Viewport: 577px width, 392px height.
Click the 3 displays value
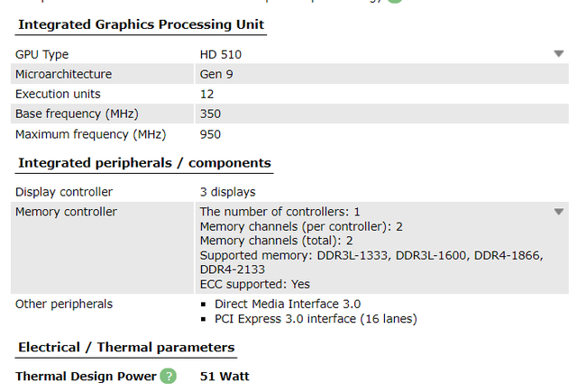(x=227, y=192)
